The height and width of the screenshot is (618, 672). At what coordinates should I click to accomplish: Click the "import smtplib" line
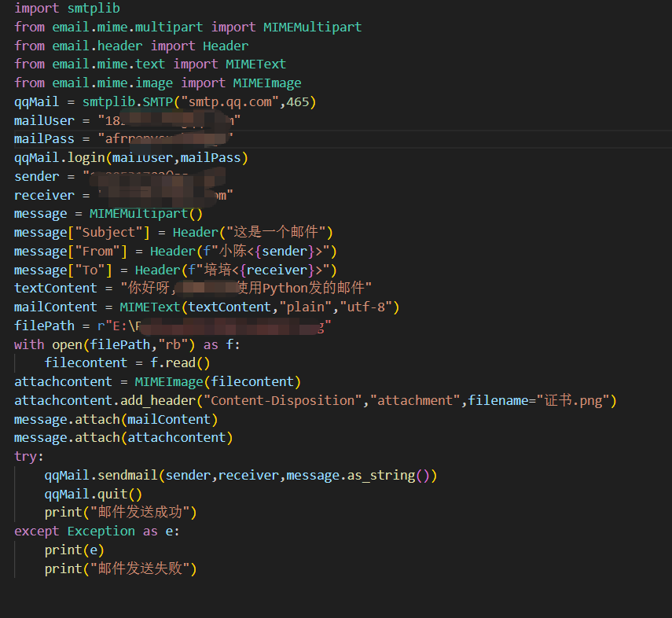[x=67, y=8]
